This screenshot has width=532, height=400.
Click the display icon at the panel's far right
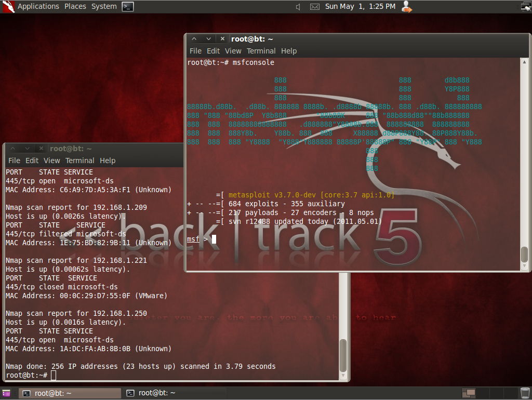pyautogui.click(x=526, y=6)
